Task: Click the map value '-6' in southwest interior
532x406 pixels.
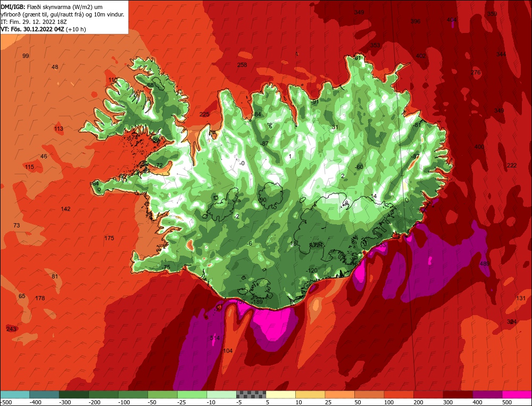Action: point(250,244)
